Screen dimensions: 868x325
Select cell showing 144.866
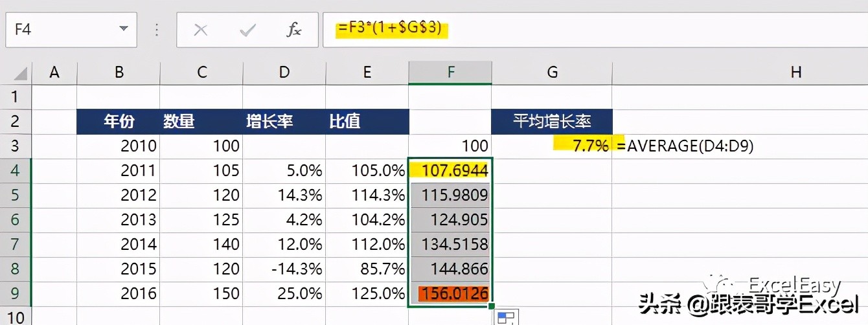tap(450, 269)
